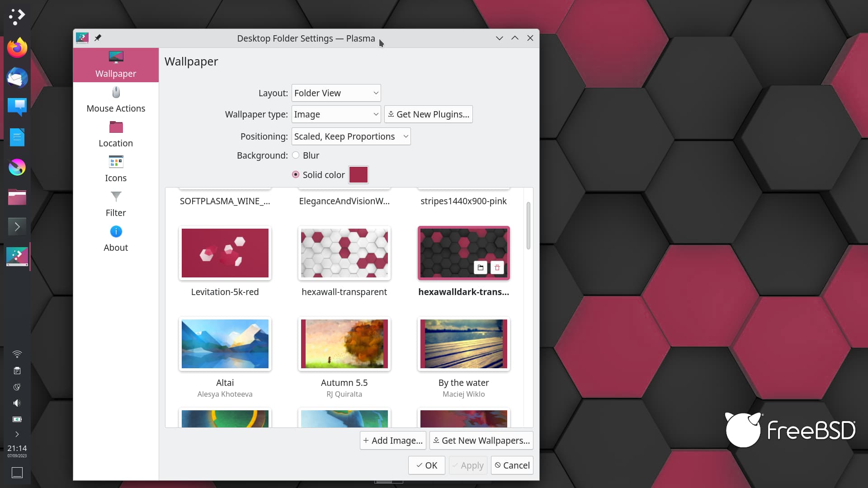Launch Firefox from the panel
This screenshot has height=488, width=868.
17,47
